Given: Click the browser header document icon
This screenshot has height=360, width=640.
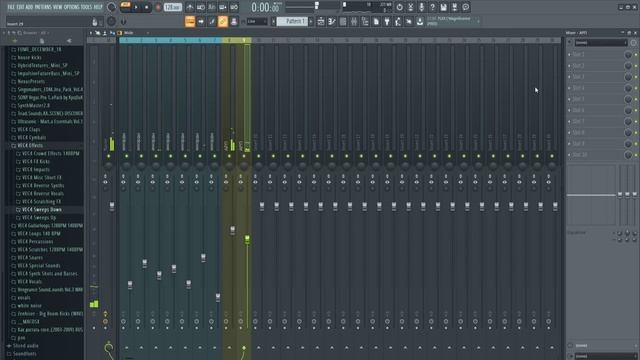Looking at the screenshot, I should [x=42, y=41].
